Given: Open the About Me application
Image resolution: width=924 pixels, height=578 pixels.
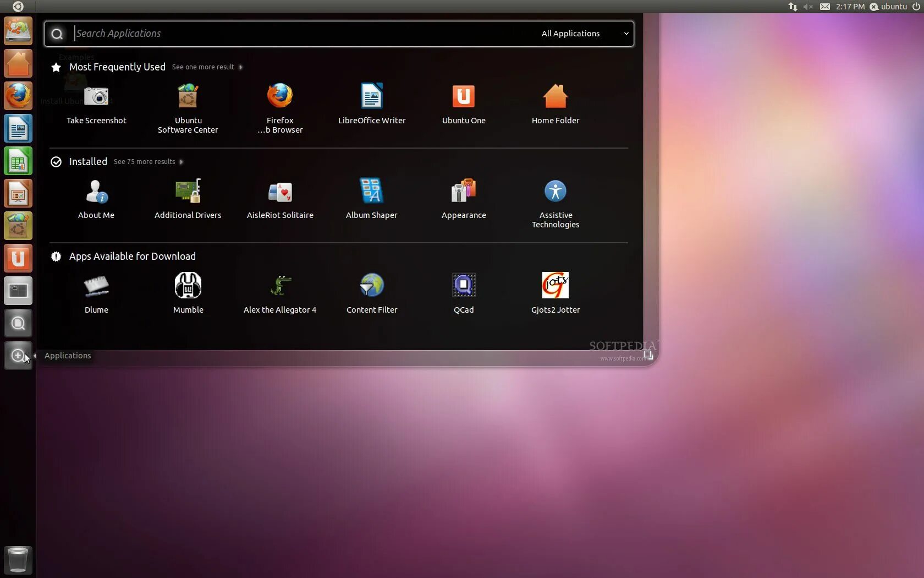Looking at the screenshot, I should click(x=96, y=199).
